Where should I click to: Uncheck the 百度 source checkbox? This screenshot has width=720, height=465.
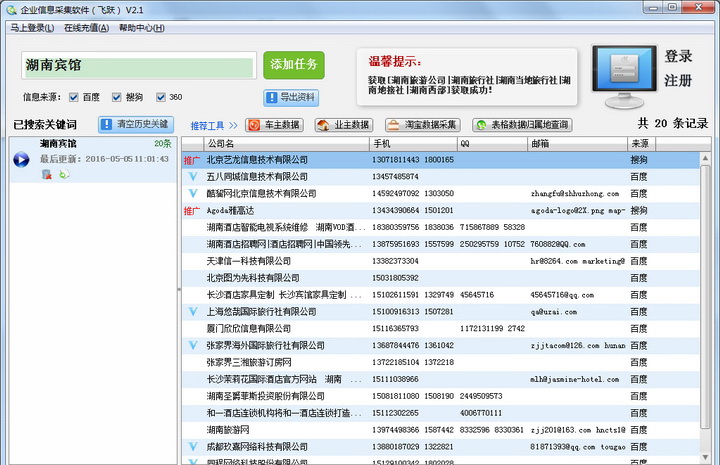(x=74, y=97)
